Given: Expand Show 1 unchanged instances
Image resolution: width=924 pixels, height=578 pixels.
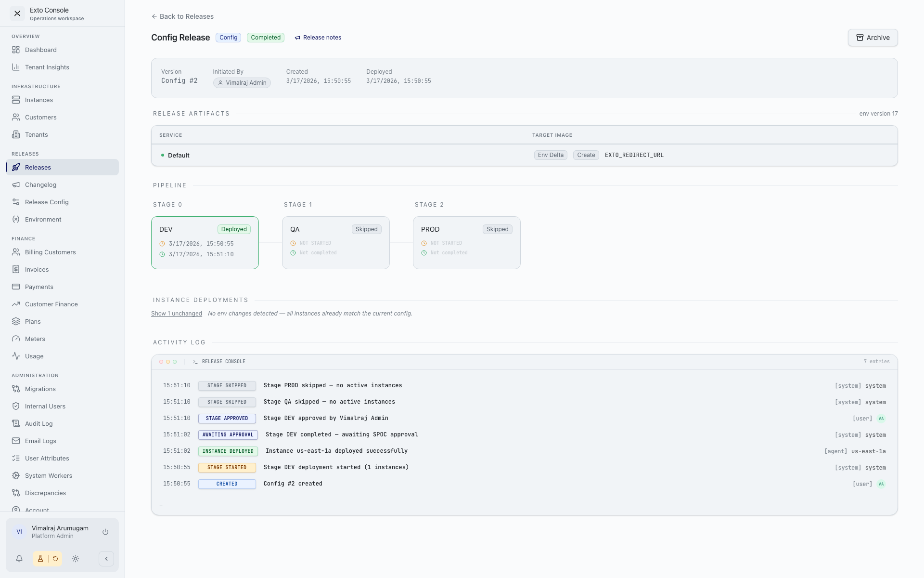Looking at the screenshot, I should coord(177,314).
